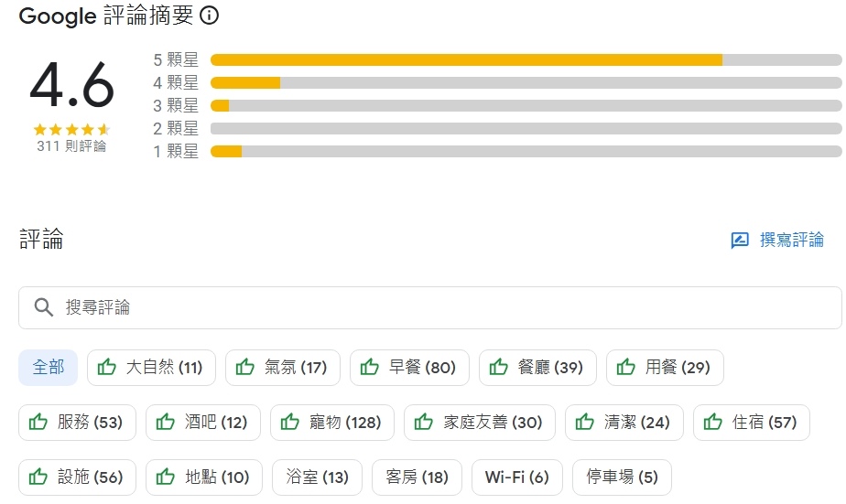Open 撰寫評論 to write a review

(791, 241)
